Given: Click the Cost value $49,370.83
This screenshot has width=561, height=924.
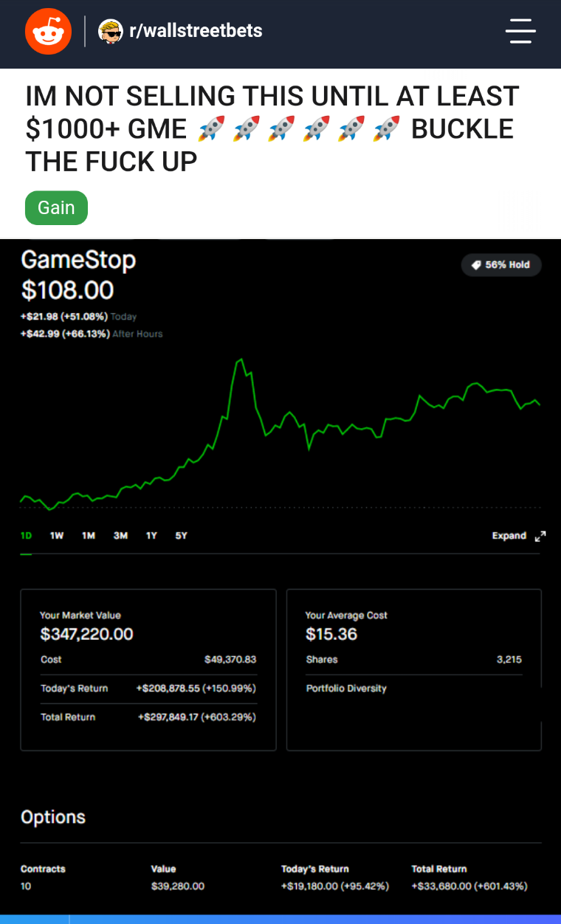Looking at the screenshot, I should (x=230, y=660).
